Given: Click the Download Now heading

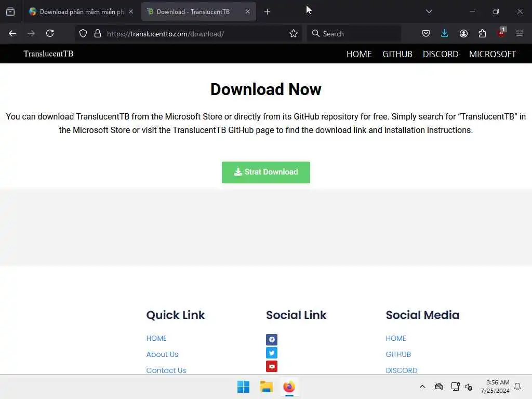Looking at the screenshot, I should pos(266,89).
